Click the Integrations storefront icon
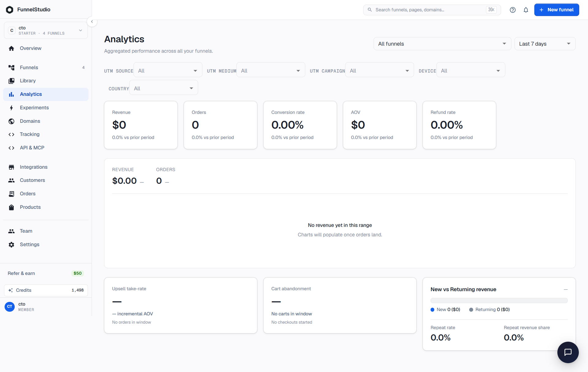This screenshot has height=372, width=588. [x=11, y=167]
